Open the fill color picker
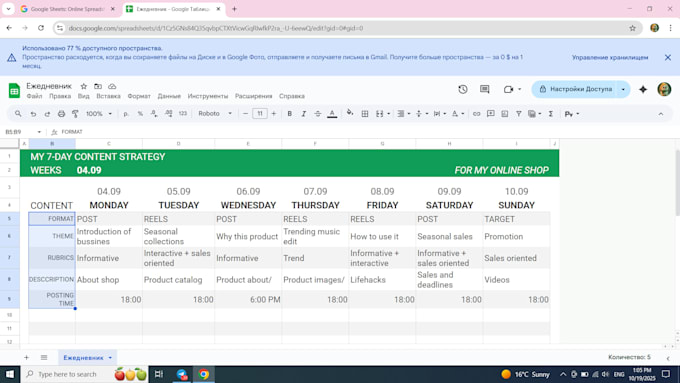This screenshot has height=383, width=680. (x=350, y=113)
